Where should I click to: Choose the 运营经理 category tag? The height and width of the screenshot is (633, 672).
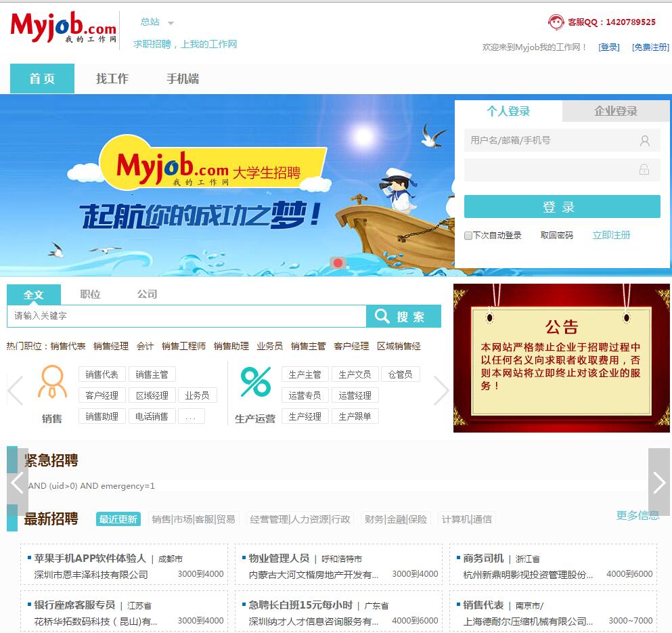355,395
